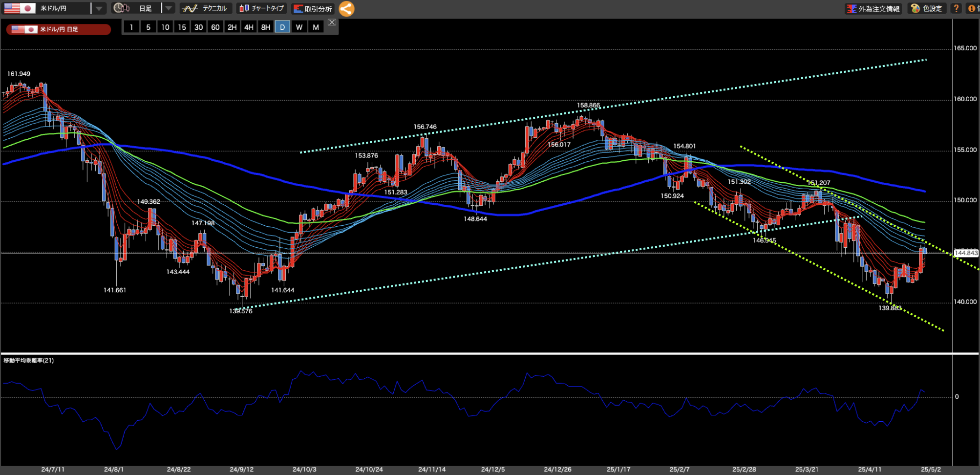Click the orange info icon
This screenshot has height=475, width=980.
click(972, 9)
